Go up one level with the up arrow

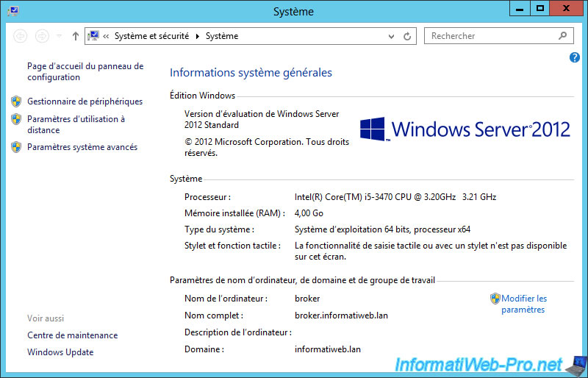[x=76, y=36]
